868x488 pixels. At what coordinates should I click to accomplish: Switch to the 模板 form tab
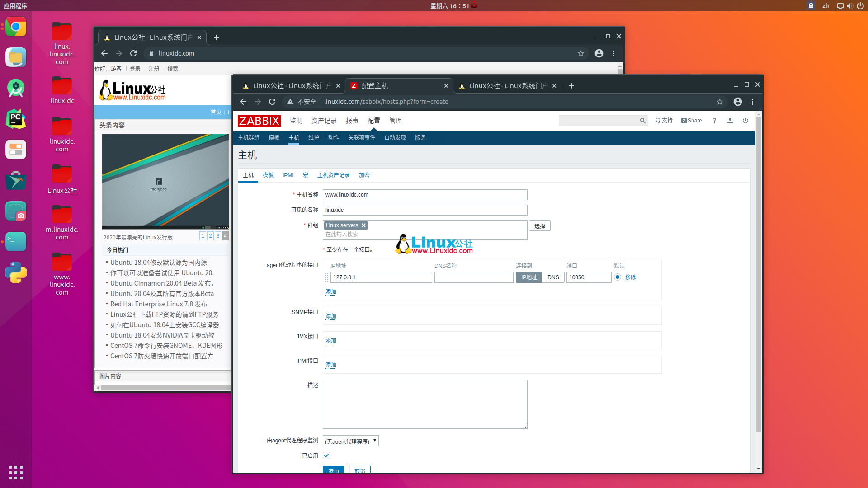pos(268,175)
